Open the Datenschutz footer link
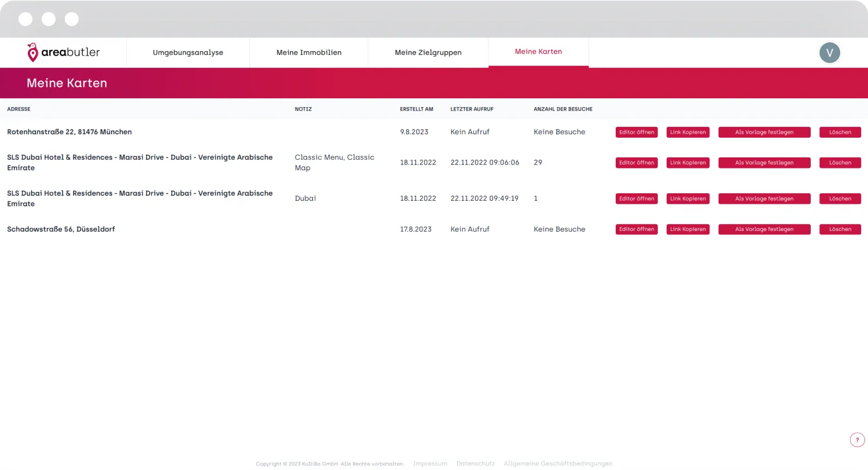 click(x=476, y=464)
